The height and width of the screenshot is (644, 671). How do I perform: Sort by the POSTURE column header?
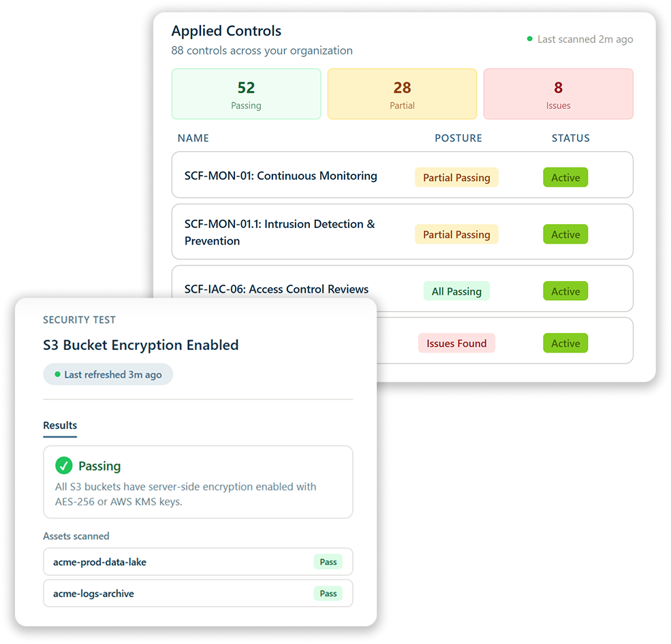tap(458, 138)
